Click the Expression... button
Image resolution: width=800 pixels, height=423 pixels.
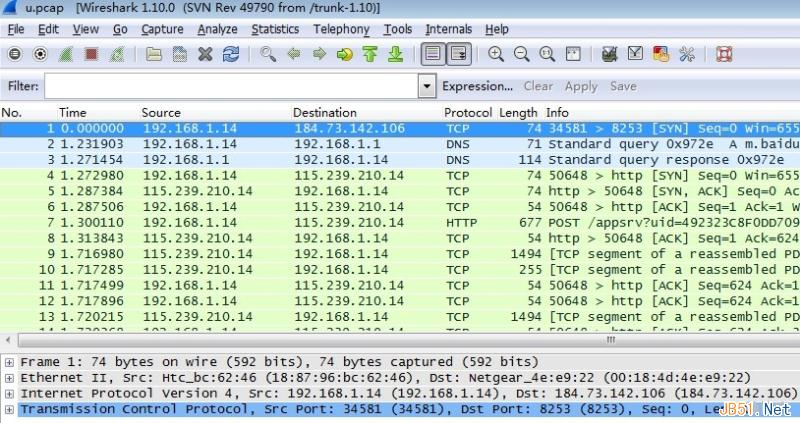[478, 86]
